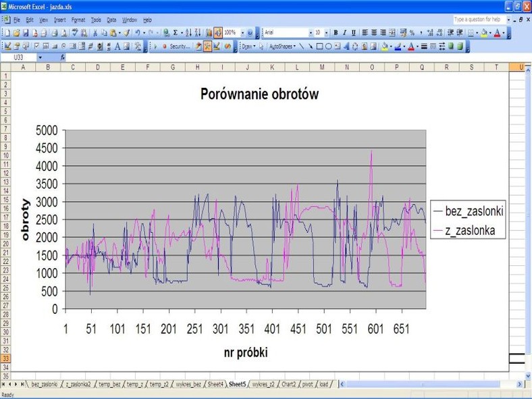Click the 'Type a question for help' field
Screen dimensions: 532x399
pos(479,20)
